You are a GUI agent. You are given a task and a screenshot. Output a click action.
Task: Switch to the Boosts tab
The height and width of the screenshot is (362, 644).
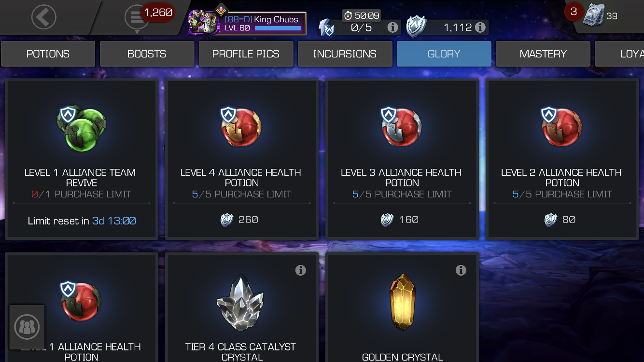(x=147, y=54)
